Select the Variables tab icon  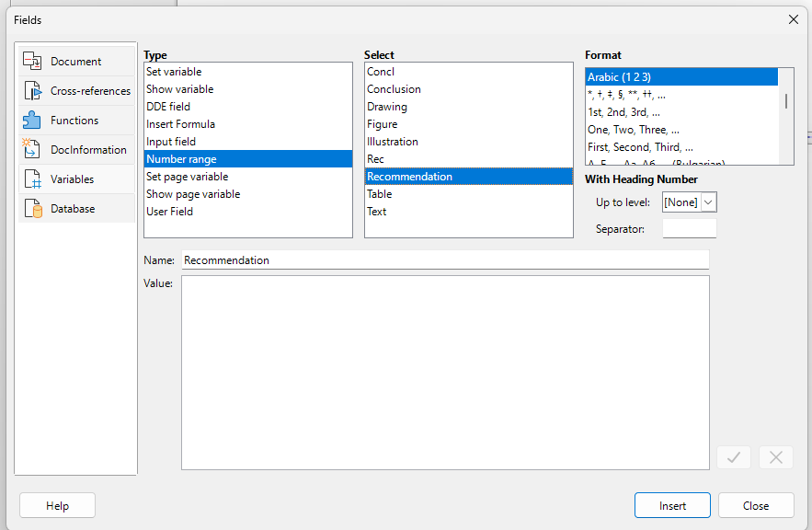click(32, 179)
